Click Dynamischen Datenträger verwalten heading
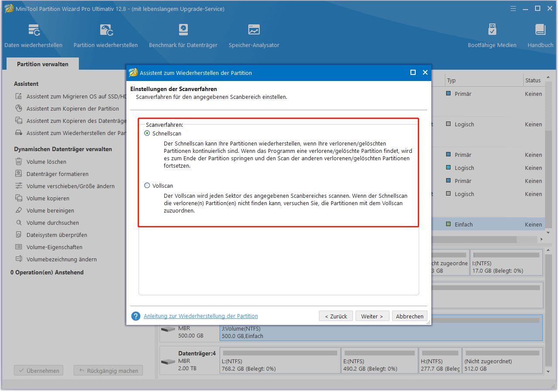The height and width of the screenshot is (392, 559). [63, 149]
